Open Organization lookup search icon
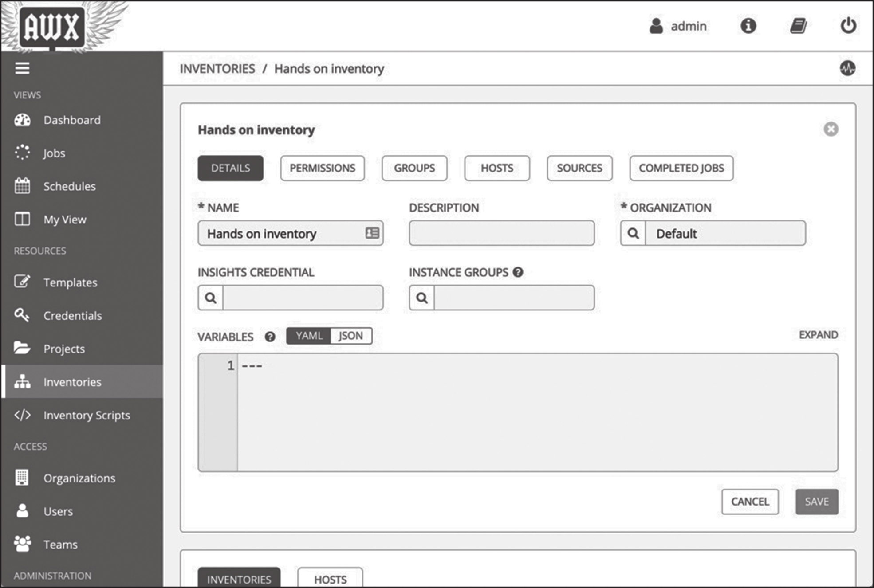This screenshot has width=874, height=588. tap(633, 233)
